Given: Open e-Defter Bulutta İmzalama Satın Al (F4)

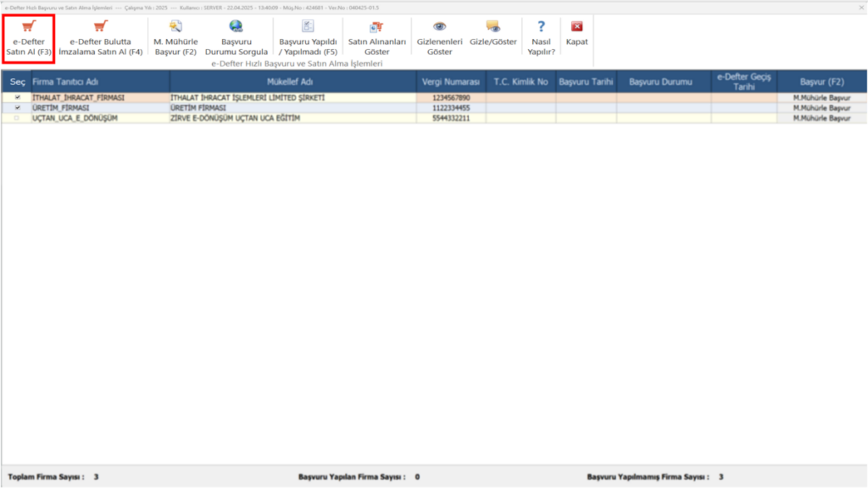Looking at the screenshot, I should coord(100,38).
